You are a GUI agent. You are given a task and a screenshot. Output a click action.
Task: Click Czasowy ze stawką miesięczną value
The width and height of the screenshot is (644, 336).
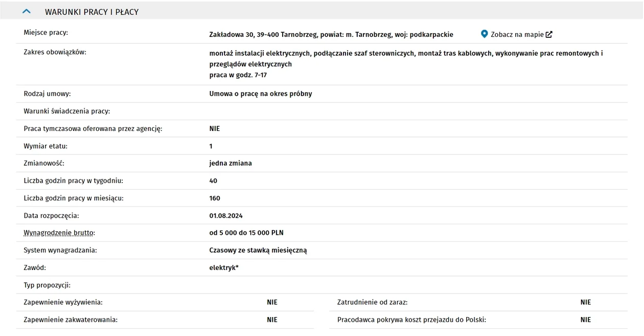tap(258, 251)
